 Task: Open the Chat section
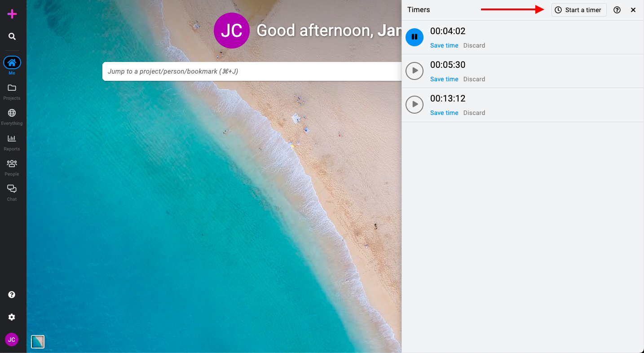click(x=12, y=192)
